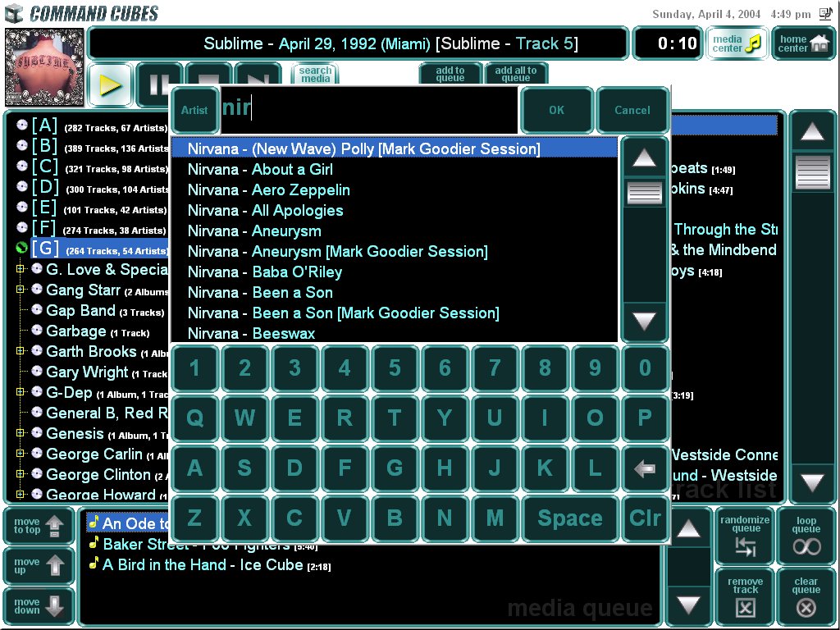This screenshot has width=840, height=630.
Task: Click search results scroll up arrow
Action: (645, 158)
